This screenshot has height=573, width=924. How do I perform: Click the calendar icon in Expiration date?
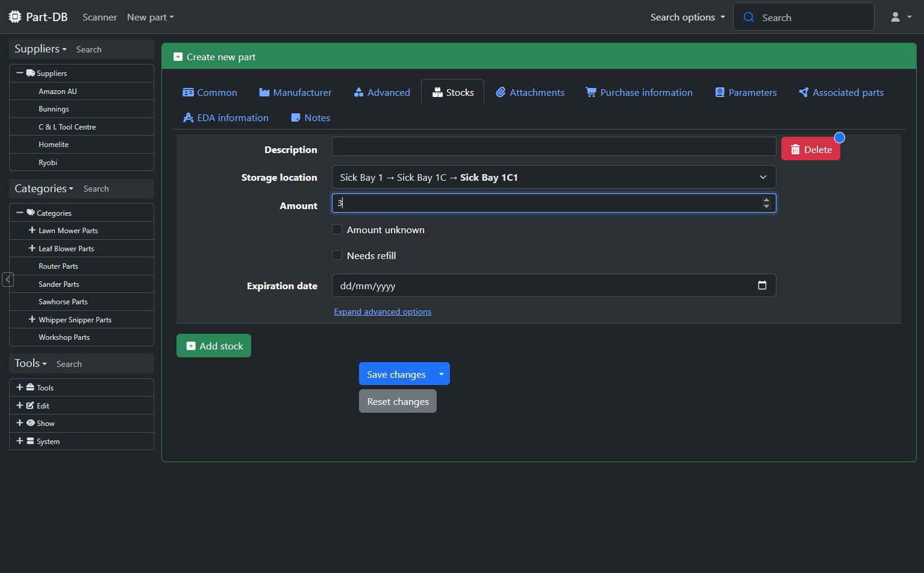(762, 286)
